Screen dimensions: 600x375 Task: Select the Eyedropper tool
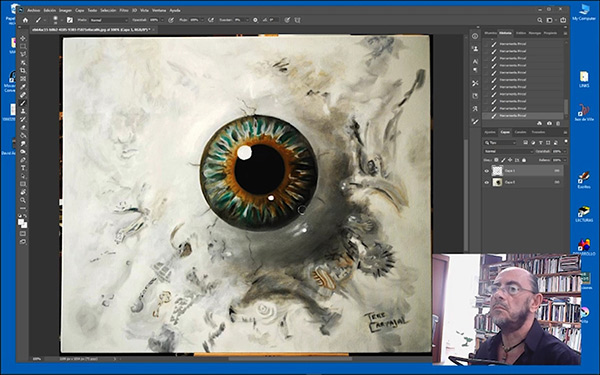23,87
